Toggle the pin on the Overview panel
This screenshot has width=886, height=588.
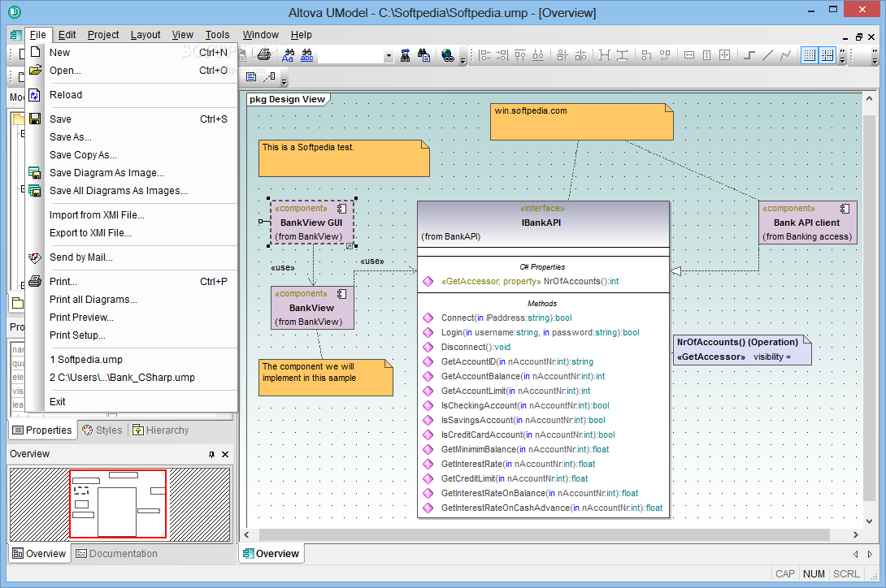point(211,454)
